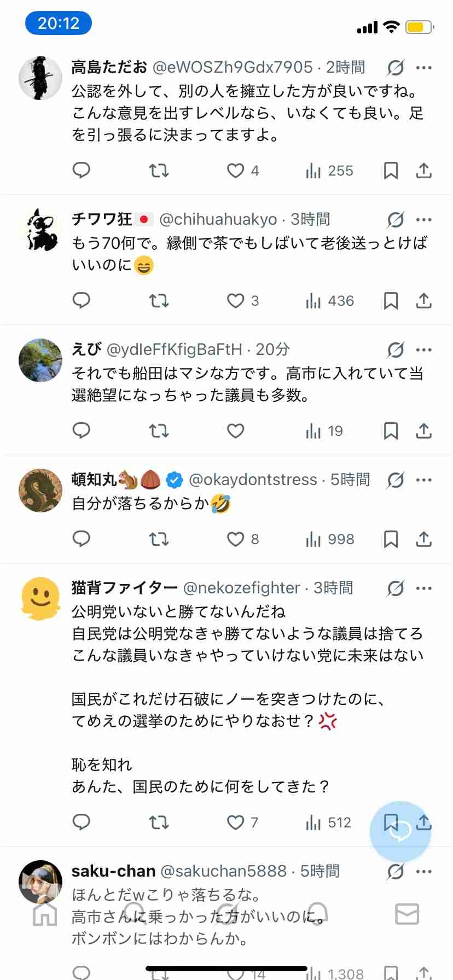The image size is (453, 980).
Task: Go to the Home tab
Action: 45,914
